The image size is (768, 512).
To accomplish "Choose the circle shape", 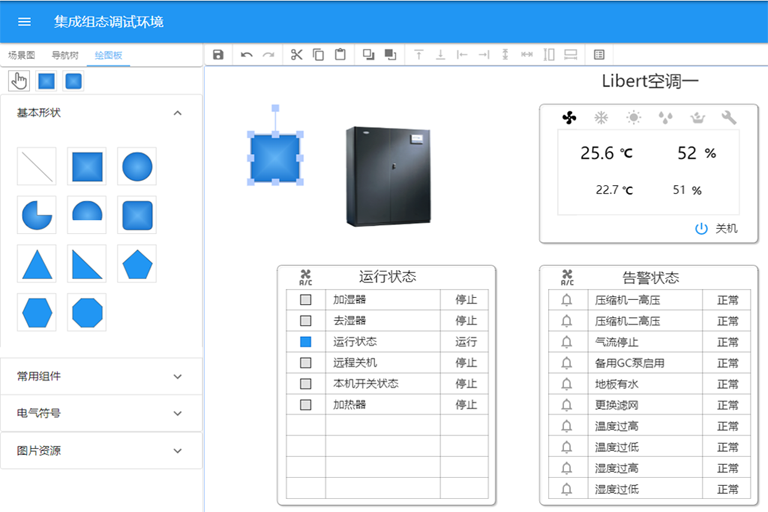I will (137, 167).
